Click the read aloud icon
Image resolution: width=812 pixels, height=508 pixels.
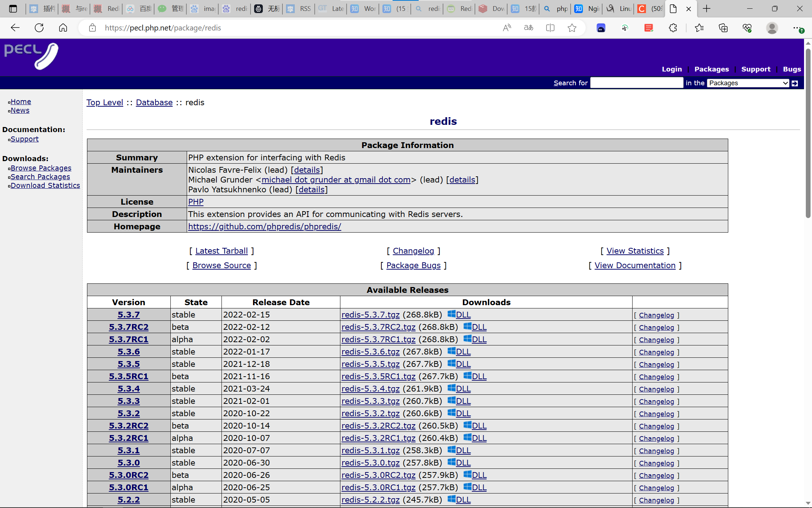(x=507, y=28)
